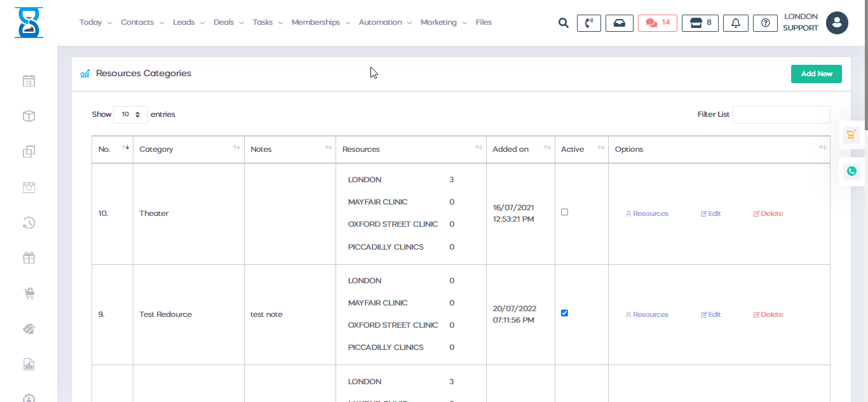
Task: Open the Files menu item
Action: click(x=484, y=22)
